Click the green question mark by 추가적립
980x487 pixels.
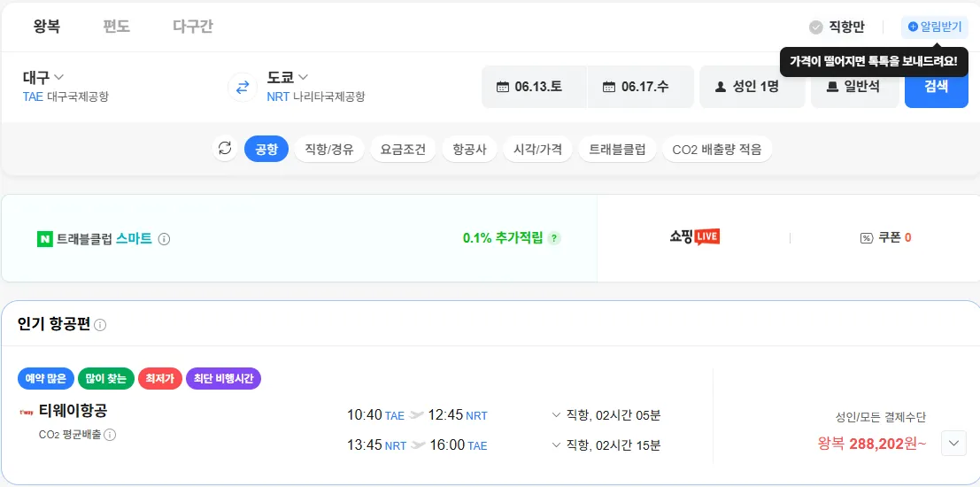coord(554,238)
